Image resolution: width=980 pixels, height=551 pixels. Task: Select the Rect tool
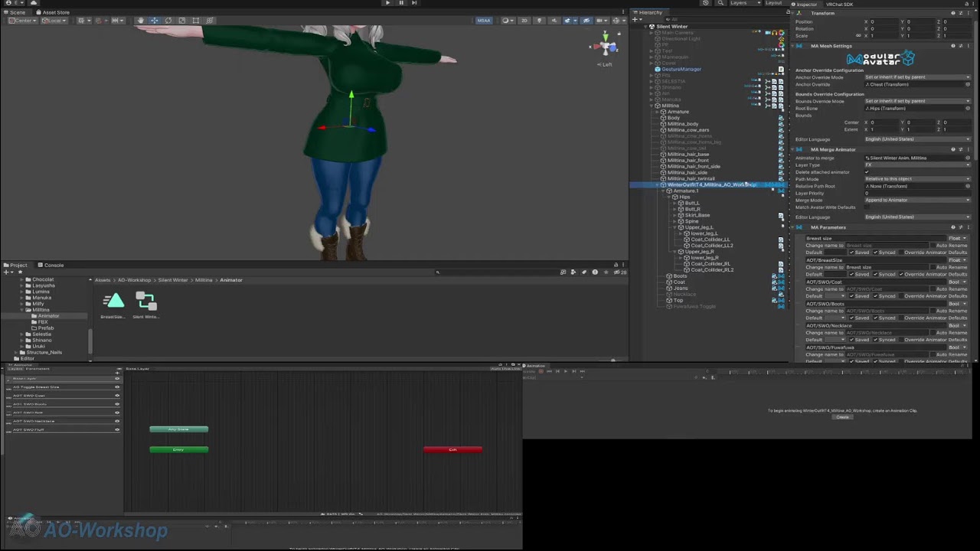(195, 21)
